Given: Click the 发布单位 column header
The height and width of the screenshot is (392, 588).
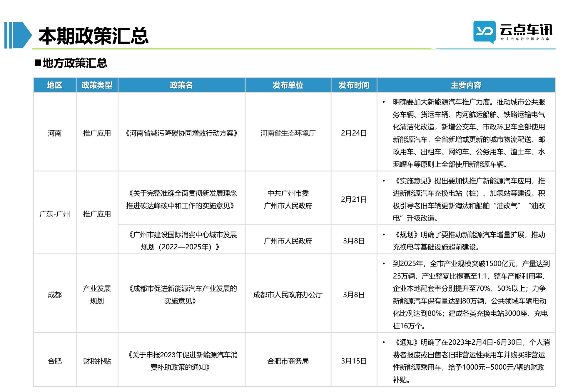Looking at the screenshot, I should tap(288, 85).
